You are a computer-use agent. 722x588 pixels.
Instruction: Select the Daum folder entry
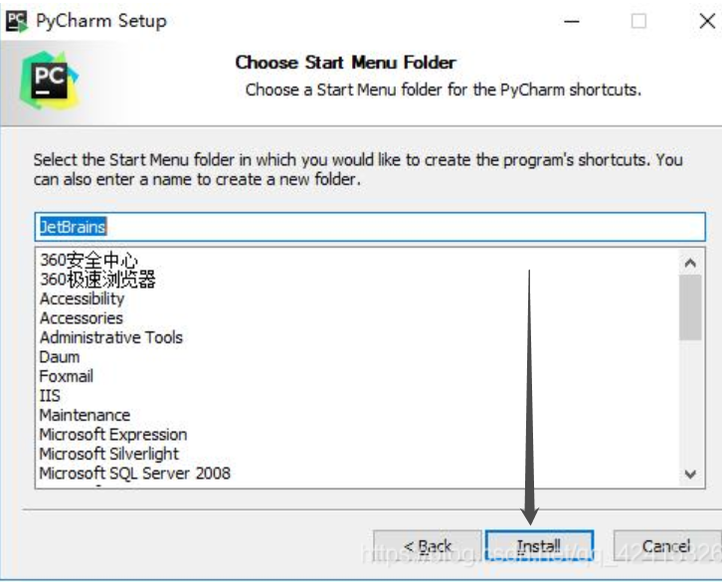60,356
